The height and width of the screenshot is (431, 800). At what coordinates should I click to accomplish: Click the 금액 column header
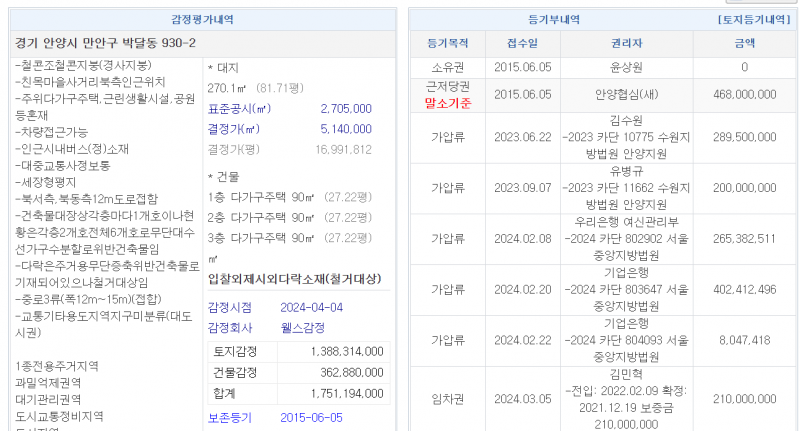(744, 44)
